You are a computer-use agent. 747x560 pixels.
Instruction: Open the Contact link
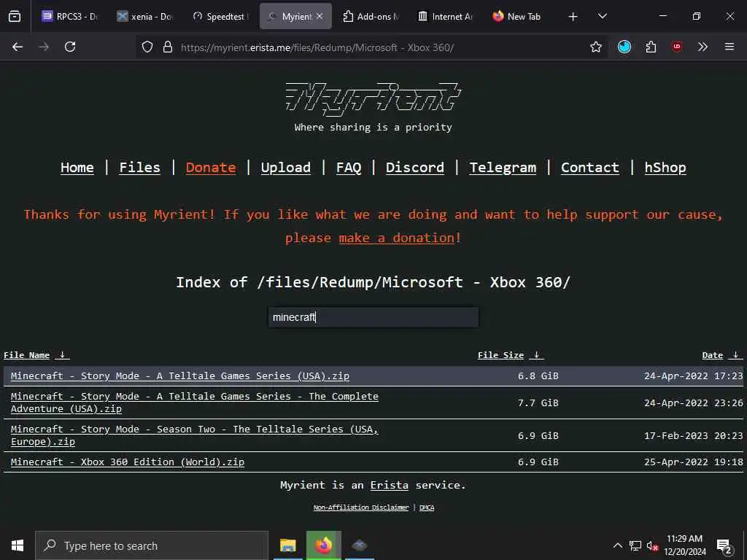pyautogui.click(x=589, y=168)
